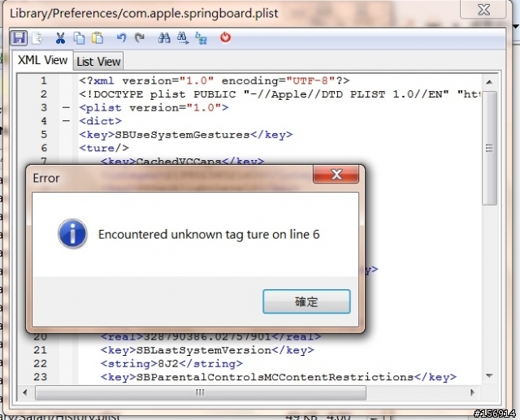Click the Find Next binoculars icon
520x420 pixels.
click(183, 38)
